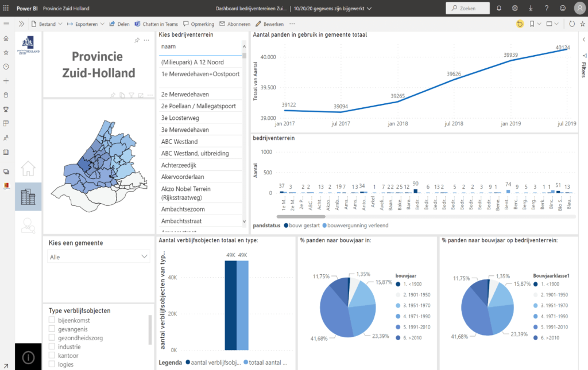Toggle the kantoor checkbox

[x=51, y=356]
